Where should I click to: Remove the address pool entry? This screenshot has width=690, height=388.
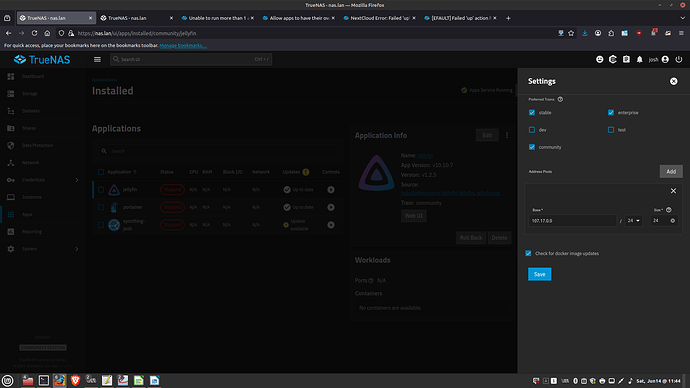tap(673, 191)
